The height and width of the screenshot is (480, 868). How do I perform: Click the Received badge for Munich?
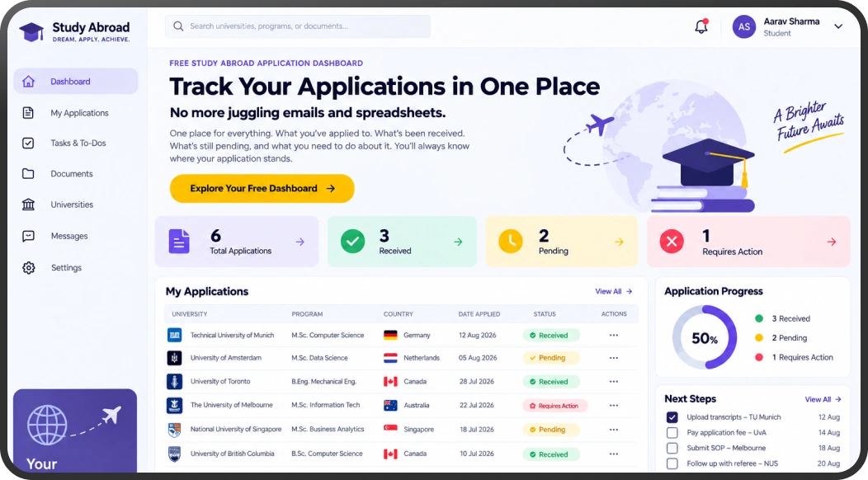point(551,335)
